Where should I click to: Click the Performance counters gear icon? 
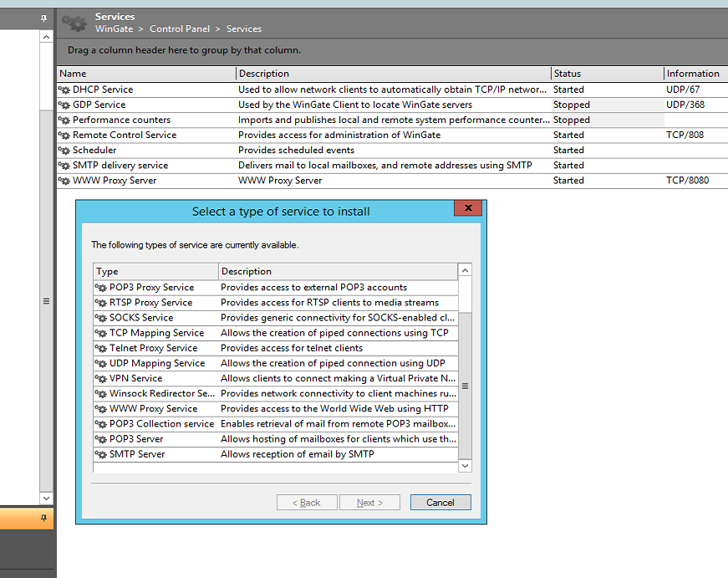tap(64, 120)
